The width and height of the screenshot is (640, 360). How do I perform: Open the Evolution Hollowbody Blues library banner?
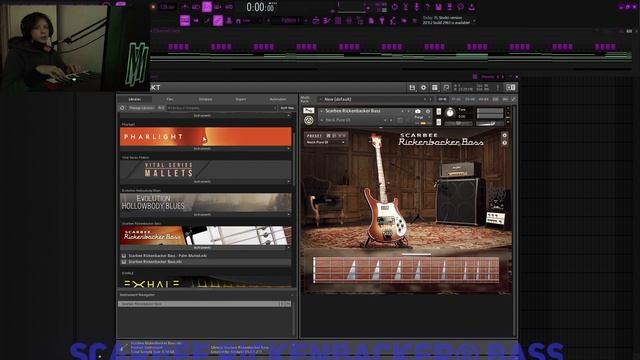(x=206, y=202)
